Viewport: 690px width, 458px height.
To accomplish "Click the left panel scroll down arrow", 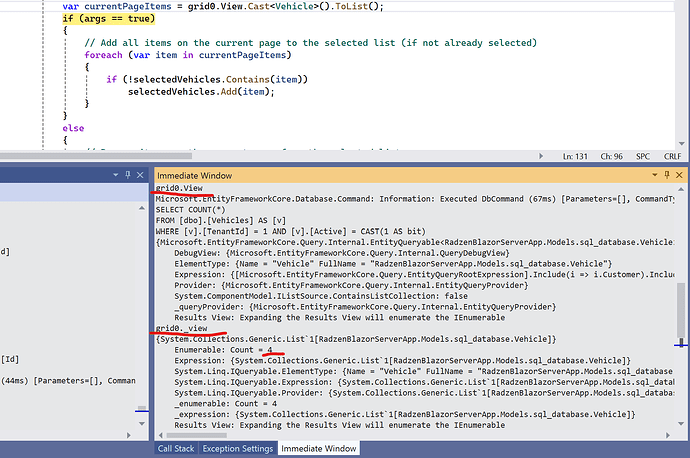I will [142, 424].
